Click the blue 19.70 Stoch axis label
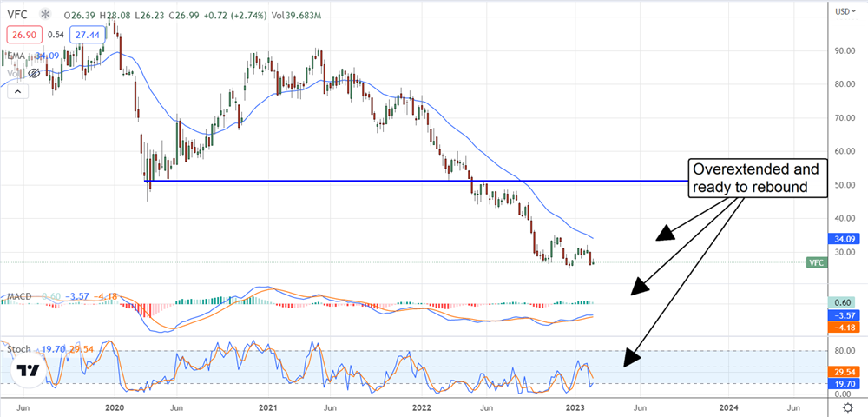This screenshot has height=417, width=868. tap(845, 383)
